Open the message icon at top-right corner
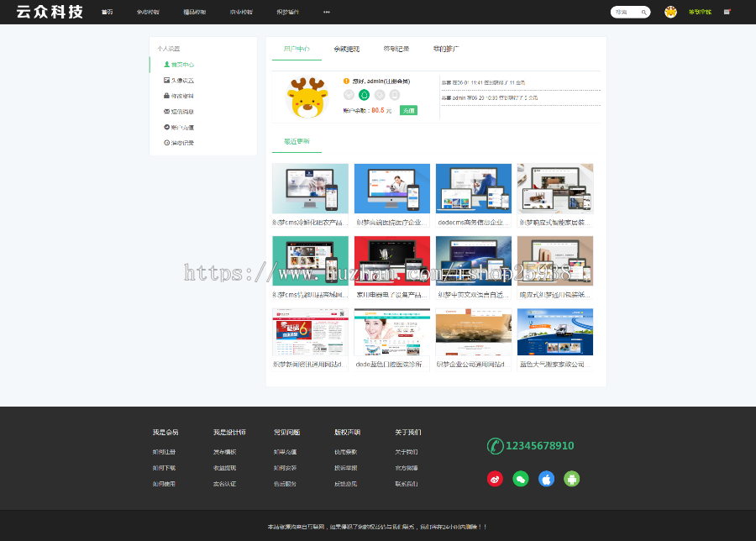 click(727, 12)
